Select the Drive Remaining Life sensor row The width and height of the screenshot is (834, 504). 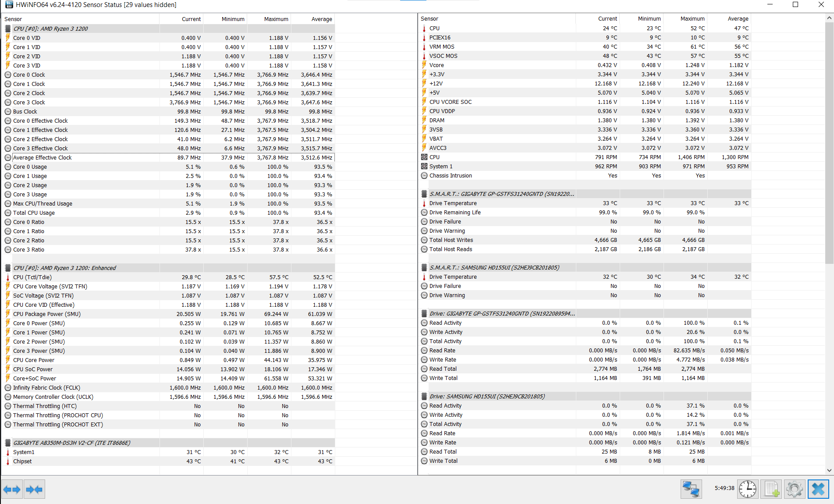click(455, 213)
